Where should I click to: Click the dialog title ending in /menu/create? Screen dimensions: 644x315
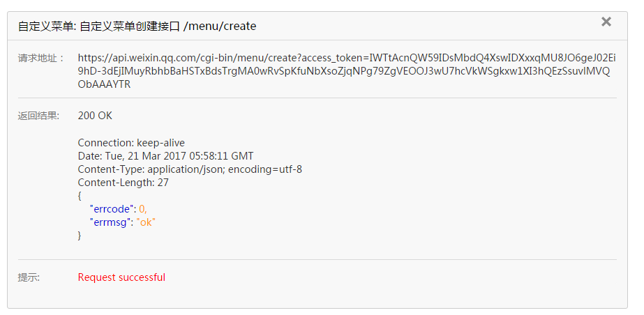[137, 26]
